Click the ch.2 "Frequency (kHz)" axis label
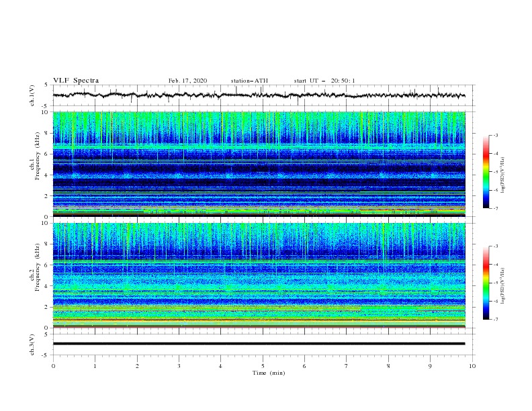 38,267
